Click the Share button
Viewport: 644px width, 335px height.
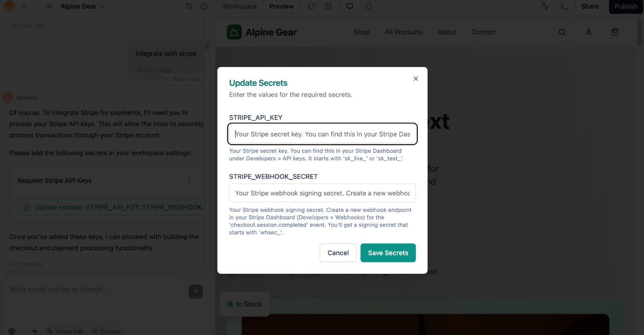tap(590, 7)
